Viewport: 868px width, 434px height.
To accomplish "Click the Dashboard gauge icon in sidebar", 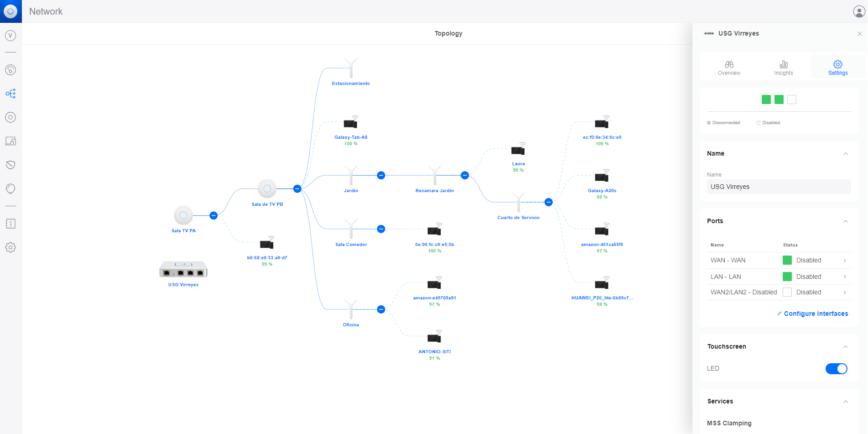I will coord(10,70).
